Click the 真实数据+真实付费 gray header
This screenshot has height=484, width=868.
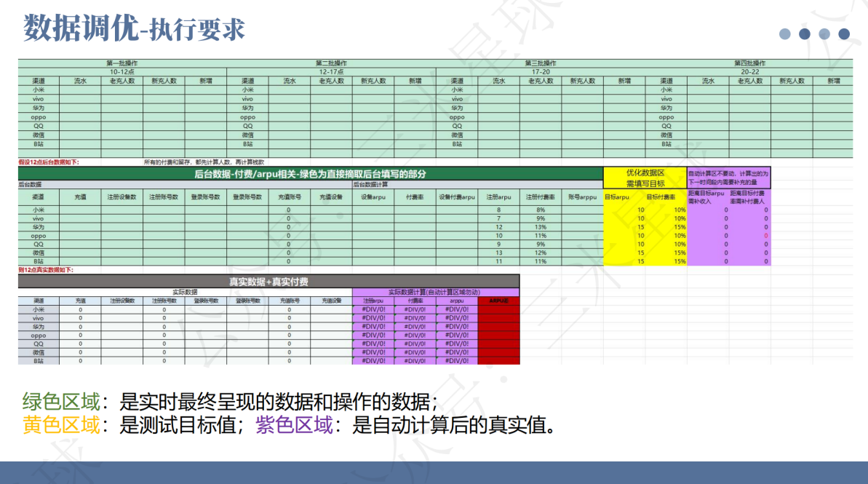pyautogui.click(x=268, y=282)
